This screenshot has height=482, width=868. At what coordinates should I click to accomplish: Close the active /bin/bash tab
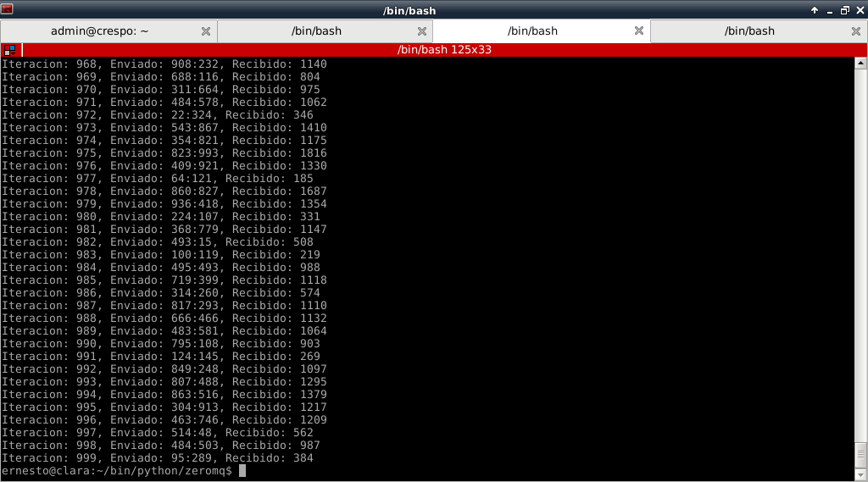coord(639,31)
